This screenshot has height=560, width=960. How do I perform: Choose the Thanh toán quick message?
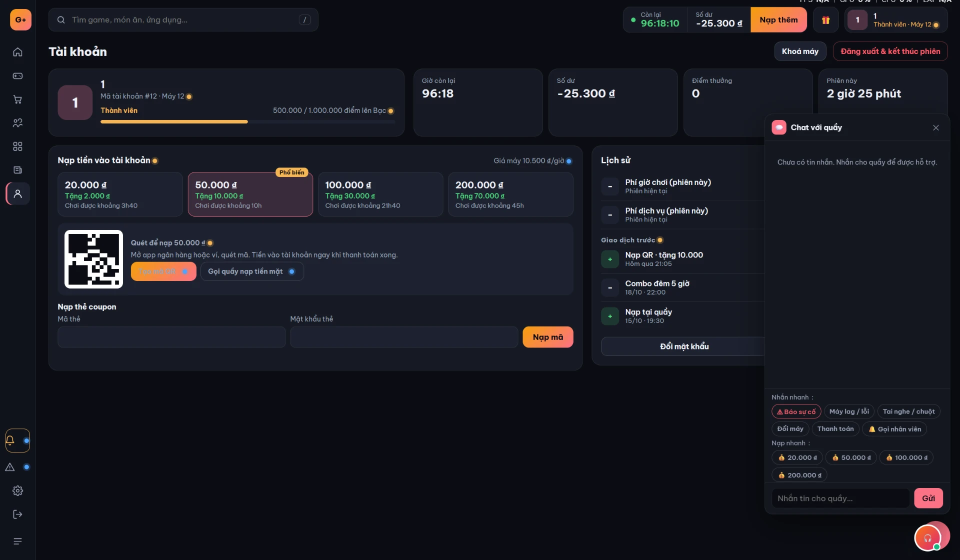click(x=835, y=429)
